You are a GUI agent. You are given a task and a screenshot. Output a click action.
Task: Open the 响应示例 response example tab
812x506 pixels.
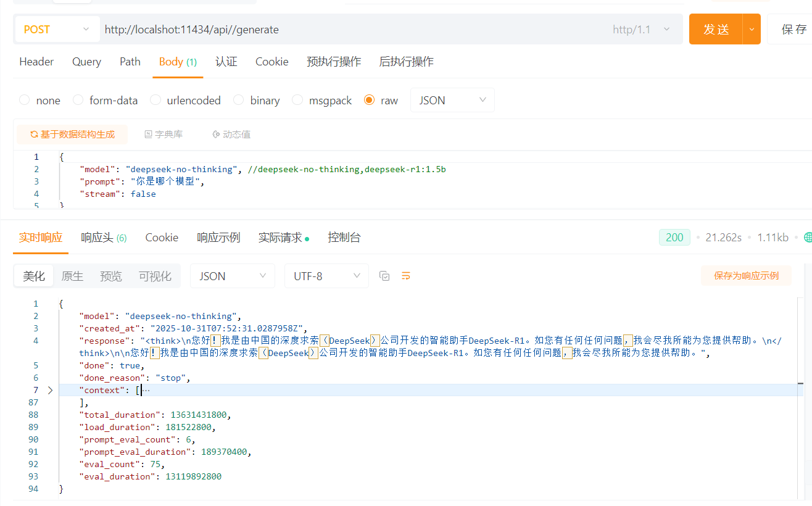click(x=218, y=238)
